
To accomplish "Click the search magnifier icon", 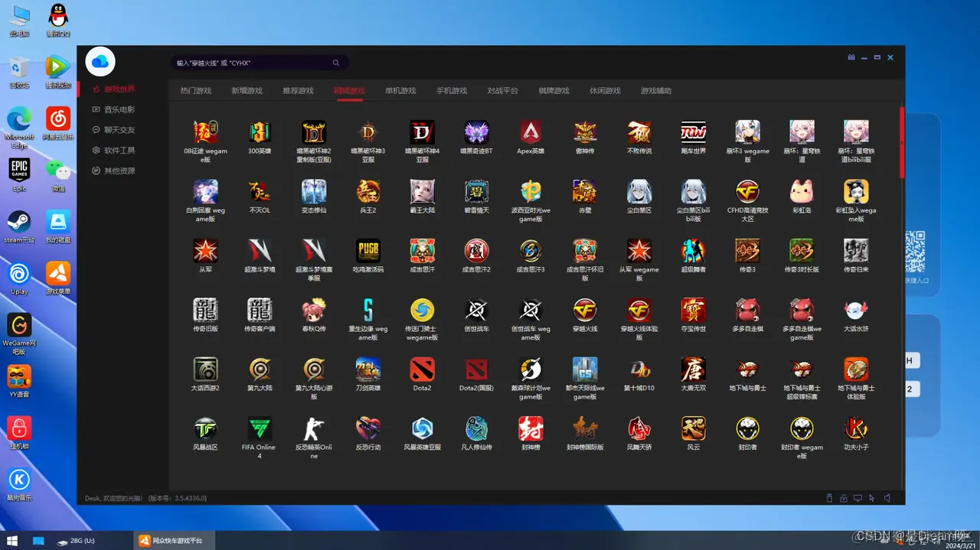I will point(336,63).
